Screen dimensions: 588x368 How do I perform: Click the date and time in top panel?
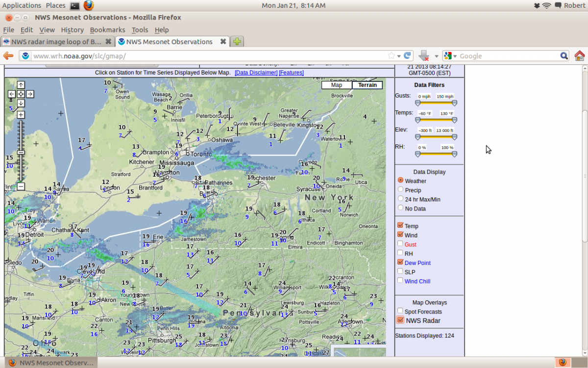(294, 5)
